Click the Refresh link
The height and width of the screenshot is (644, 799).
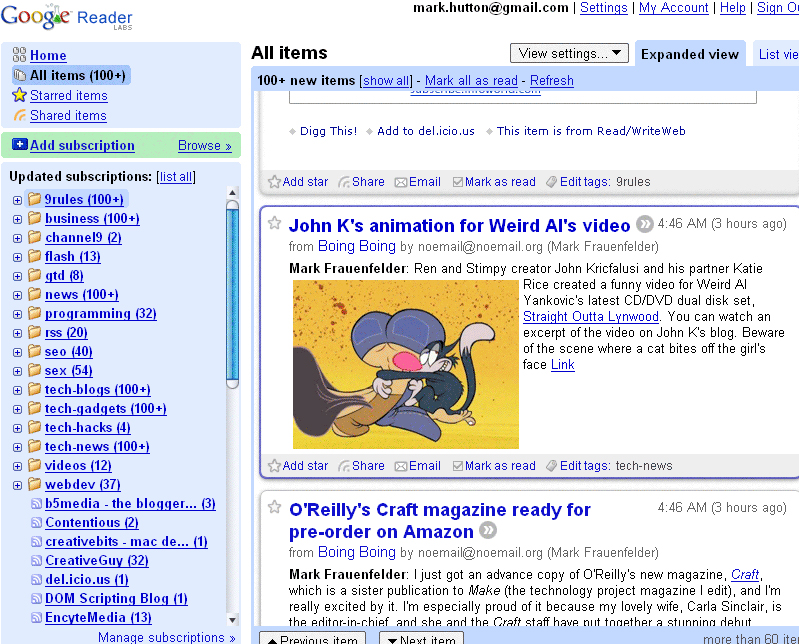[552, 80]
